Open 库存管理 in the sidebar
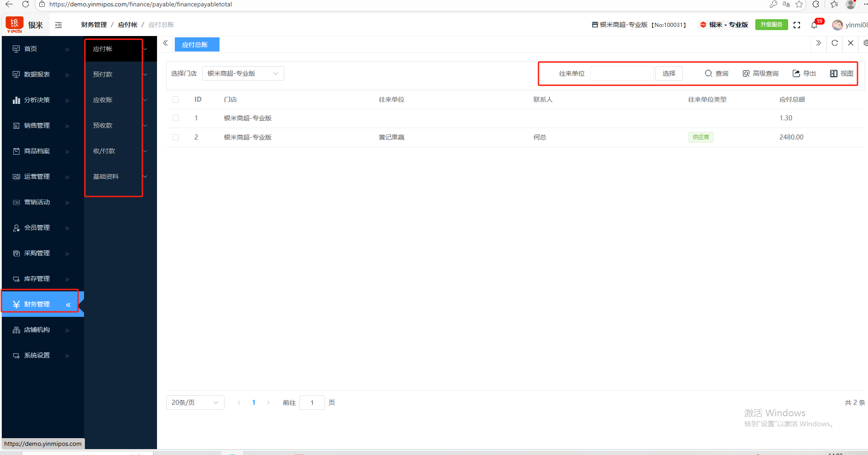 pos(37,279)
